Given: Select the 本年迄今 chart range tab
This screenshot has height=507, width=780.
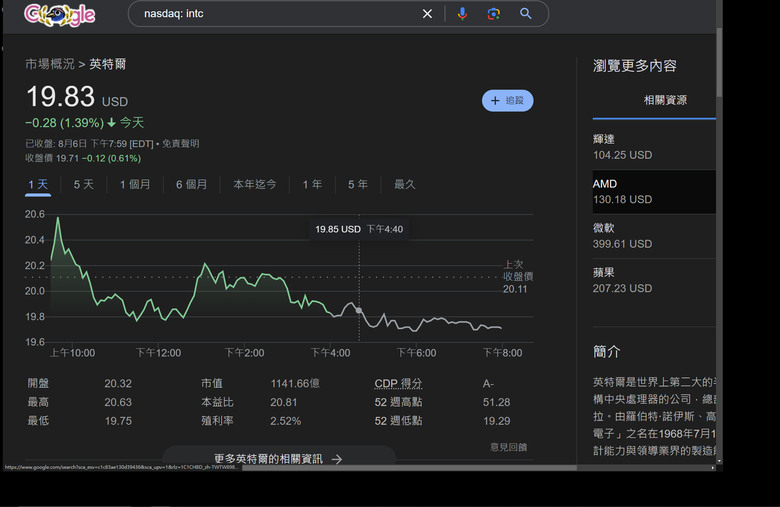Looking at the screenshot, I should (255, 185).
